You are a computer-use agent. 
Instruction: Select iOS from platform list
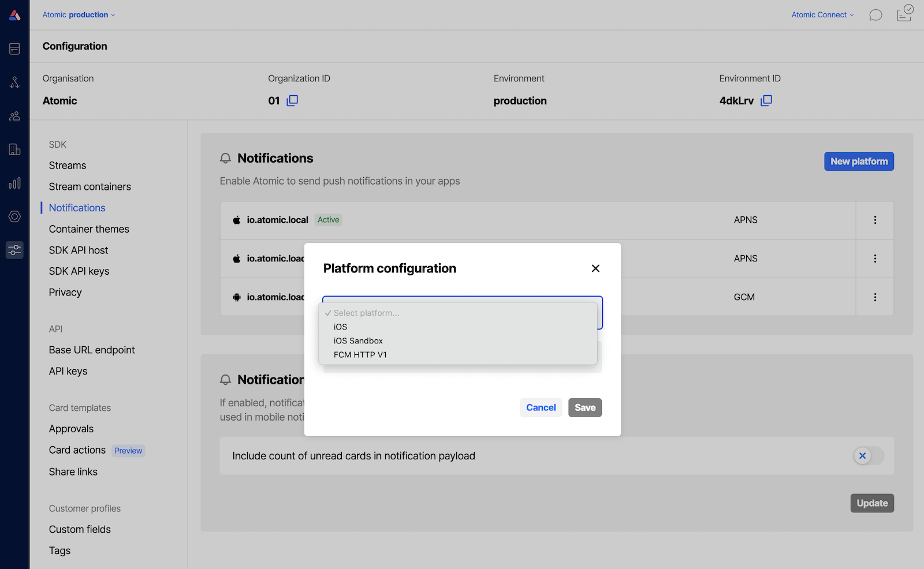tap(457, 327)
